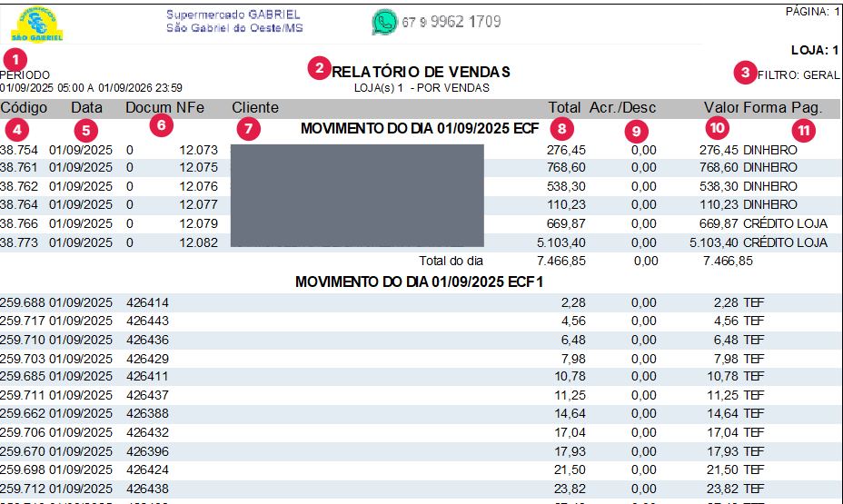
Task: Click NFe number 12.076
Action: point(198,186)
